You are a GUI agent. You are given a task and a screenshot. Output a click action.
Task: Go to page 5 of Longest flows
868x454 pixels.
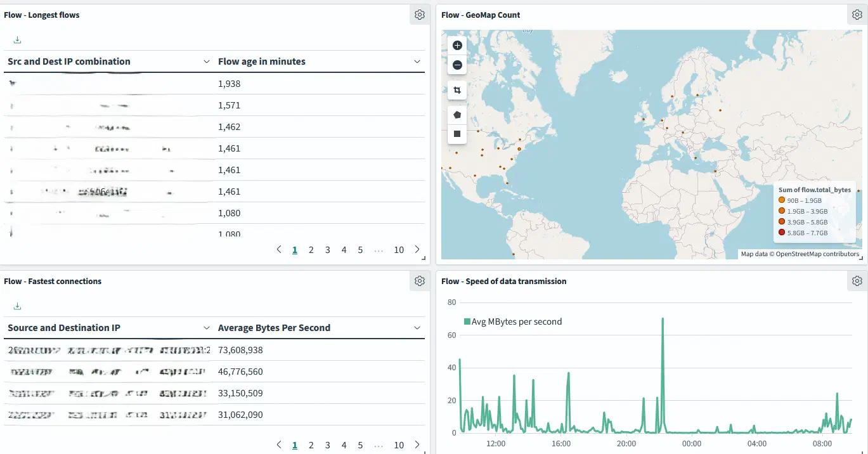tap(360, 250)
